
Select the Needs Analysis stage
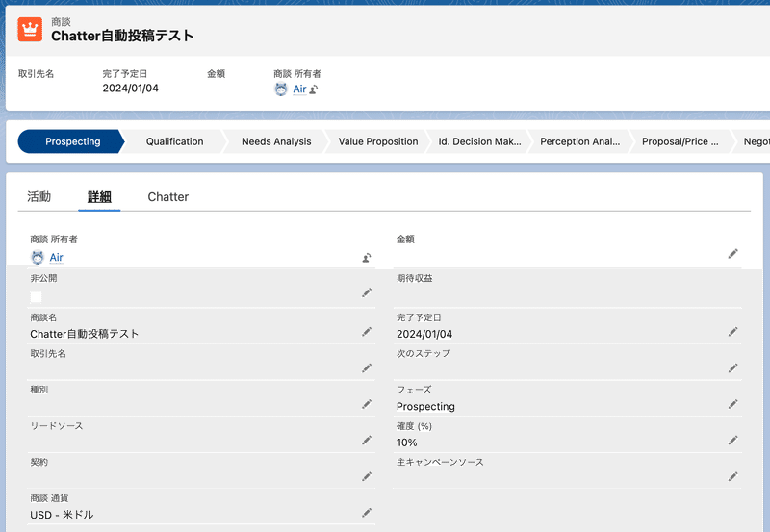[x=276, y=141]
